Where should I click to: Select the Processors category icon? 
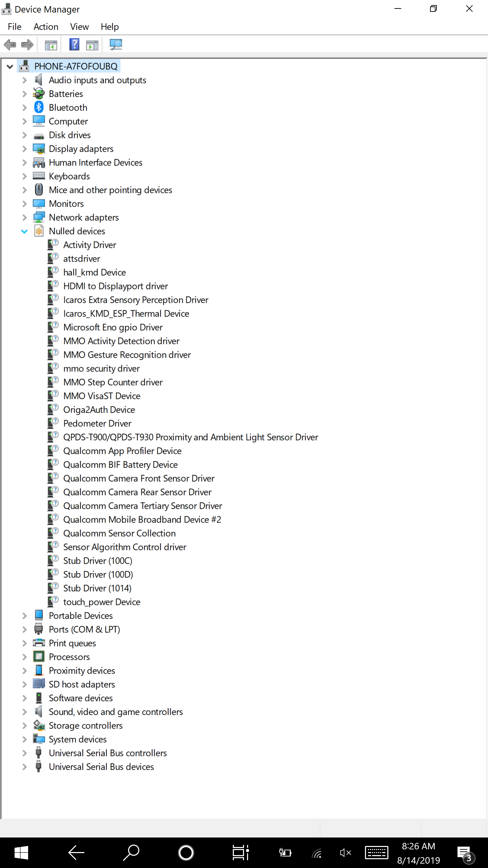[39, 656]
